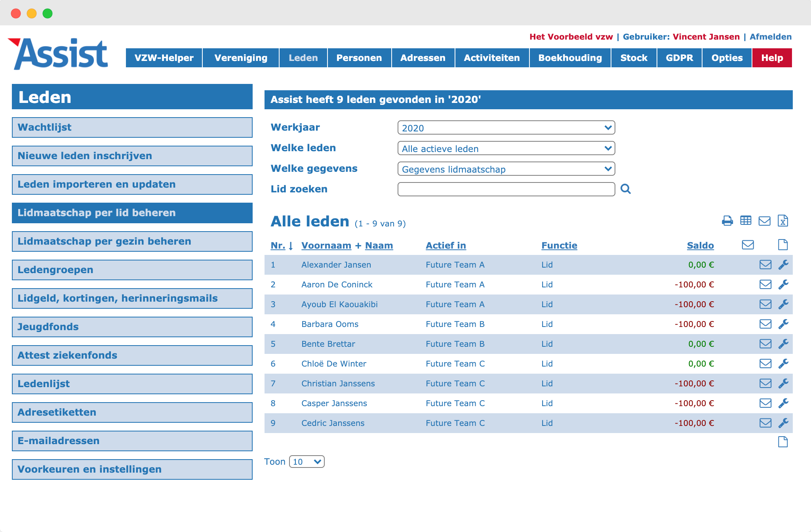The height and width of the screenshot is (532, 811).
Task: Click the print icon above members list
Action: 727,220
